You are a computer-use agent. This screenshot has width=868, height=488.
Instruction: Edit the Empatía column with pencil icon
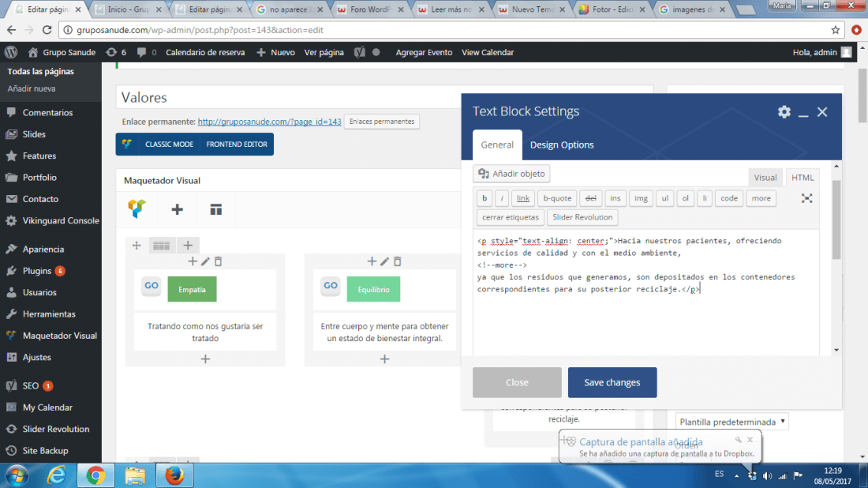[205, 261]
